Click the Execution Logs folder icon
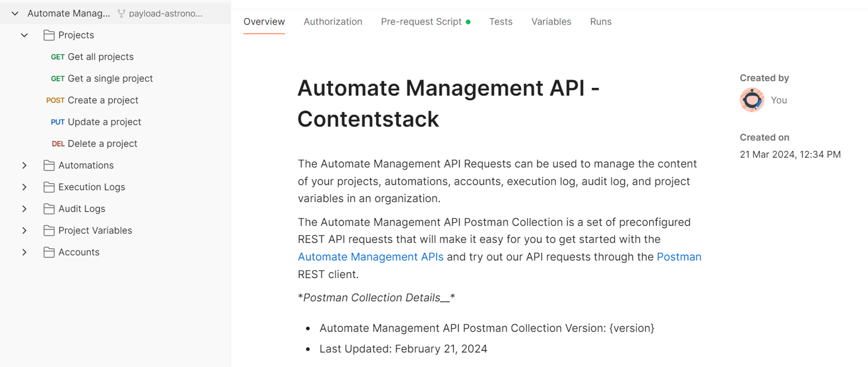This screenshot has width=868, height=367. coord(49,187)
